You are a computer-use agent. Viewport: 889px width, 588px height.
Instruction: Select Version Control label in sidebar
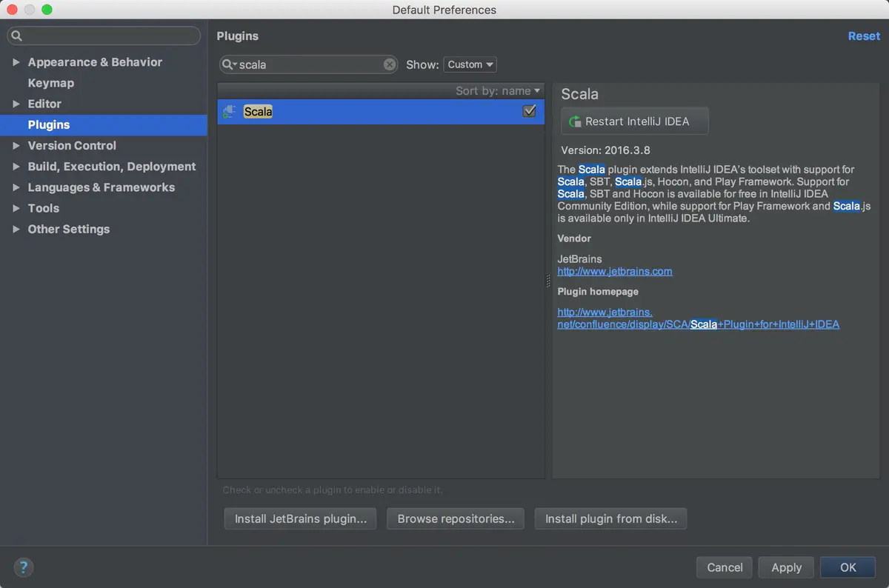[72, 146]
